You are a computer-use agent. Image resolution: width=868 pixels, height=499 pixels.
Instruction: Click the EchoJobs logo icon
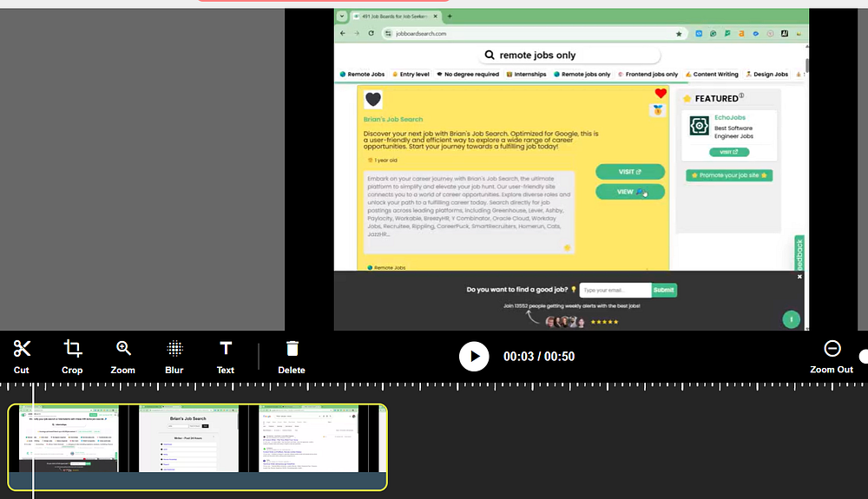(x=699, y=126)
